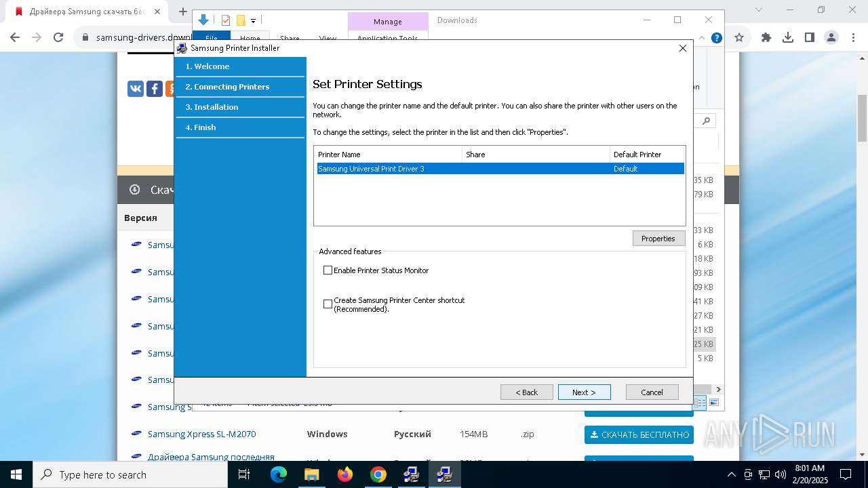Switch Explorer to details view icon

tap(701, 403)
